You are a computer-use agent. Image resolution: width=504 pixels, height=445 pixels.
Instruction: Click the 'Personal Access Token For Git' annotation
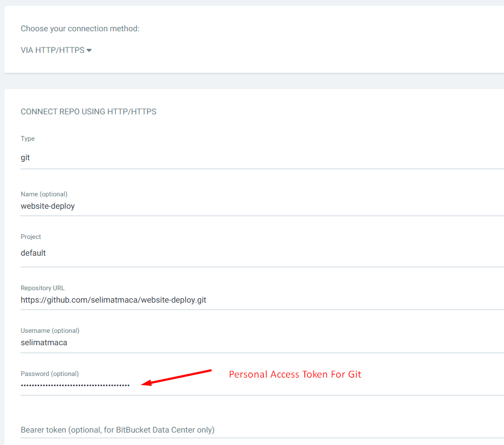click(295, 374)
